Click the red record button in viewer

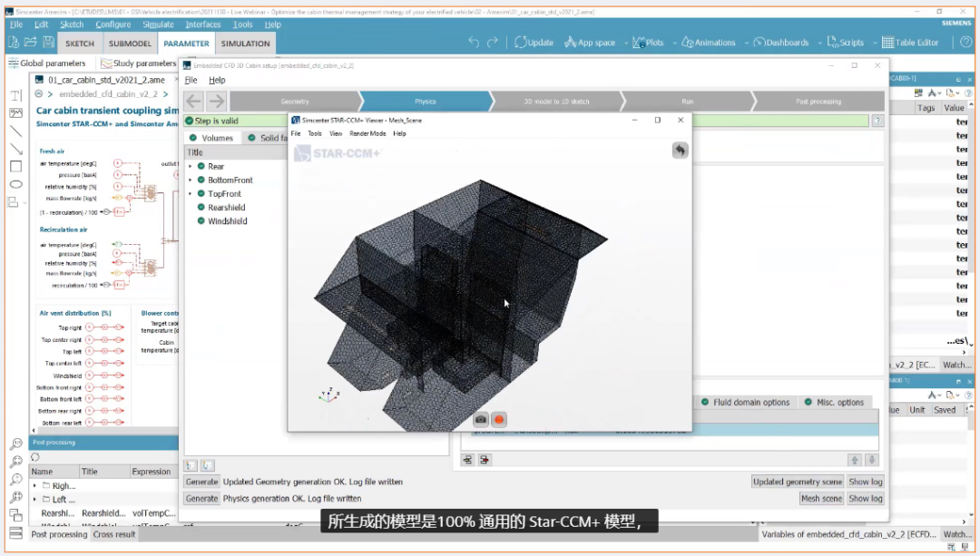[499, 420]
